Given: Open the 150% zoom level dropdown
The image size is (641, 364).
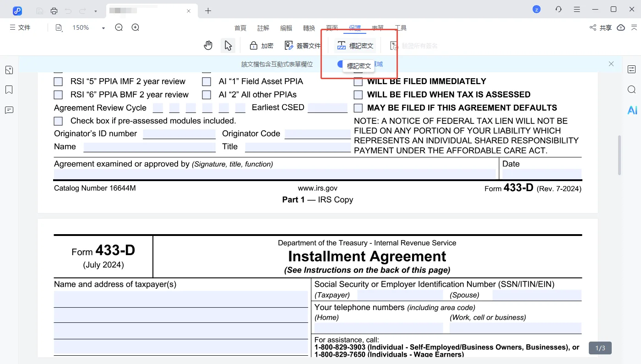Looking at the screenshot, I should click(103, 28).
